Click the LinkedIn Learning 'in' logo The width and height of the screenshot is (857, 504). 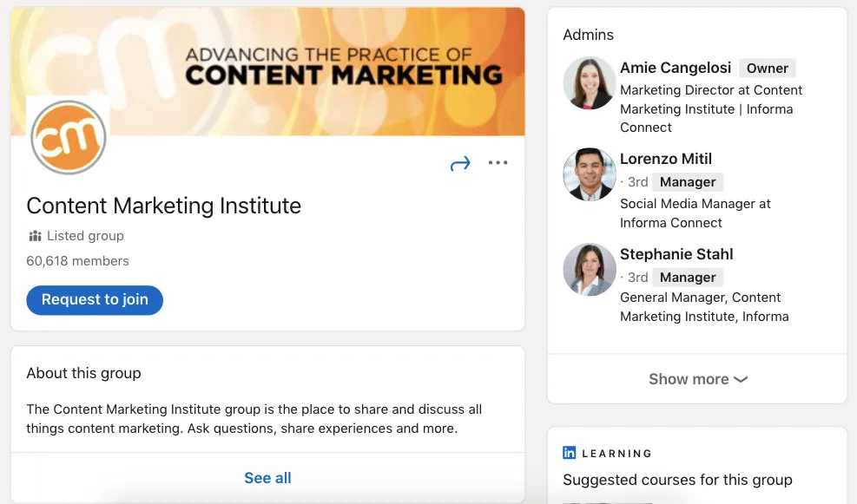pyautogui.click(x=569, y=453)
